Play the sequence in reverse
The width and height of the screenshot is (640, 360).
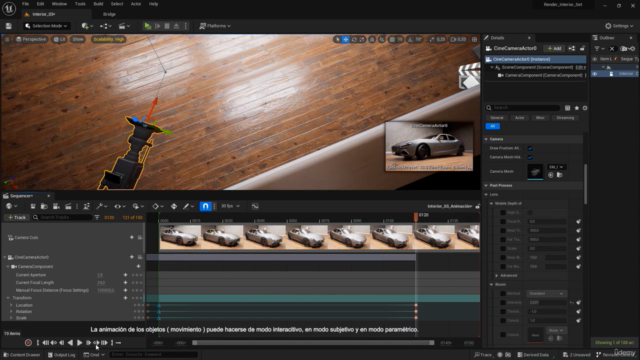(x=71, y=343)
